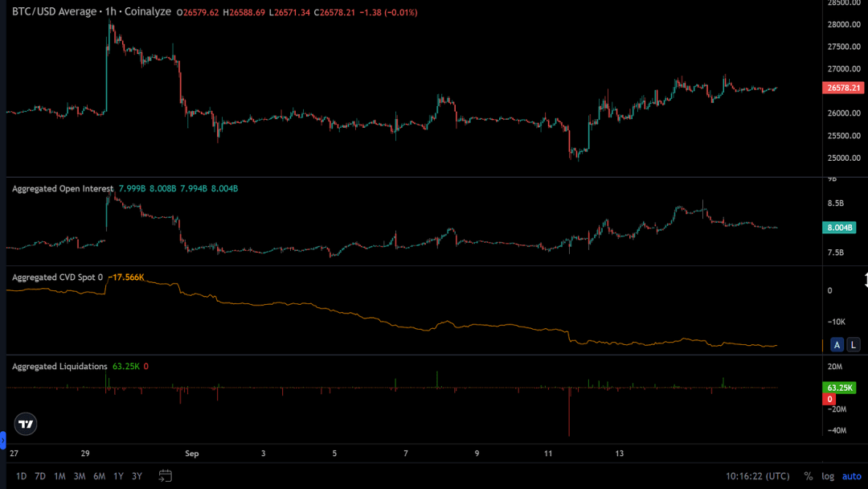Switch to the 1M time range
868x489 pixels.
click(x=59, y=476)
